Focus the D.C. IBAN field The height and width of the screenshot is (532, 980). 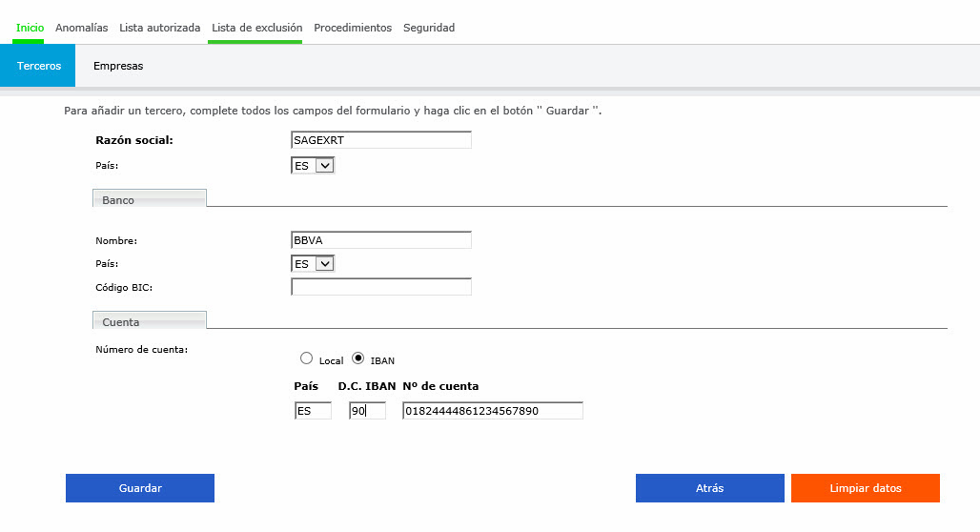(x=367, y=411)
